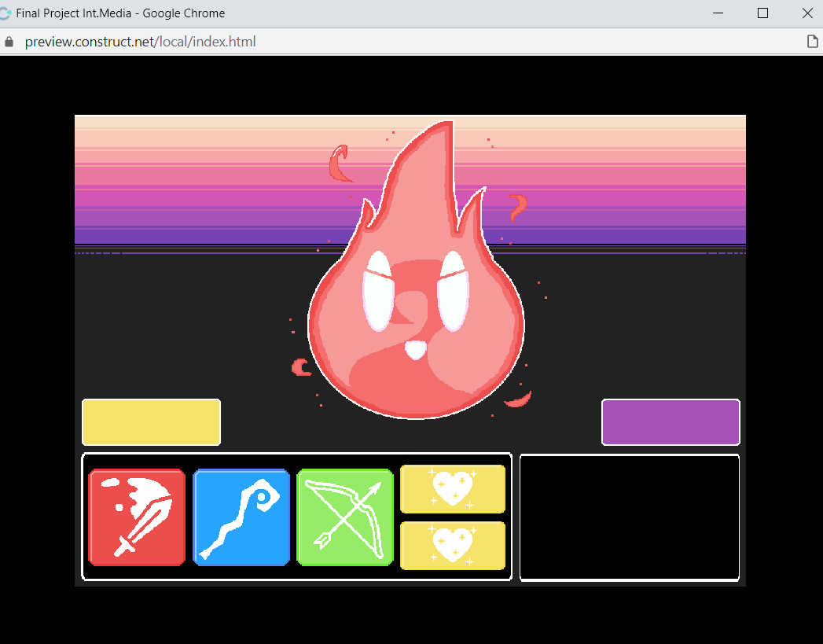The height and width of the screenshot is (644, 823).
Task: Use the upper yellow heart heal button
Action: (x=453, y=489)
